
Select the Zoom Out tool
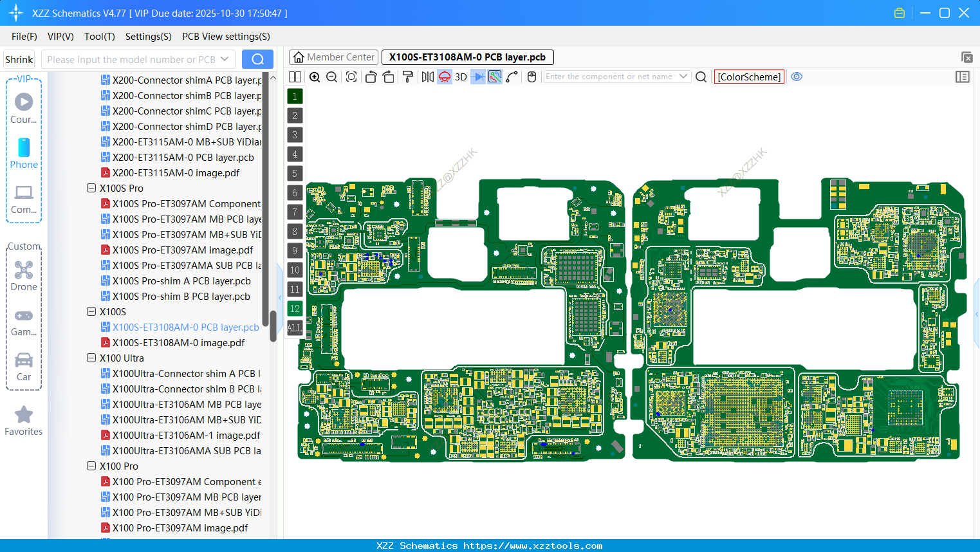[x=331, y=77]
